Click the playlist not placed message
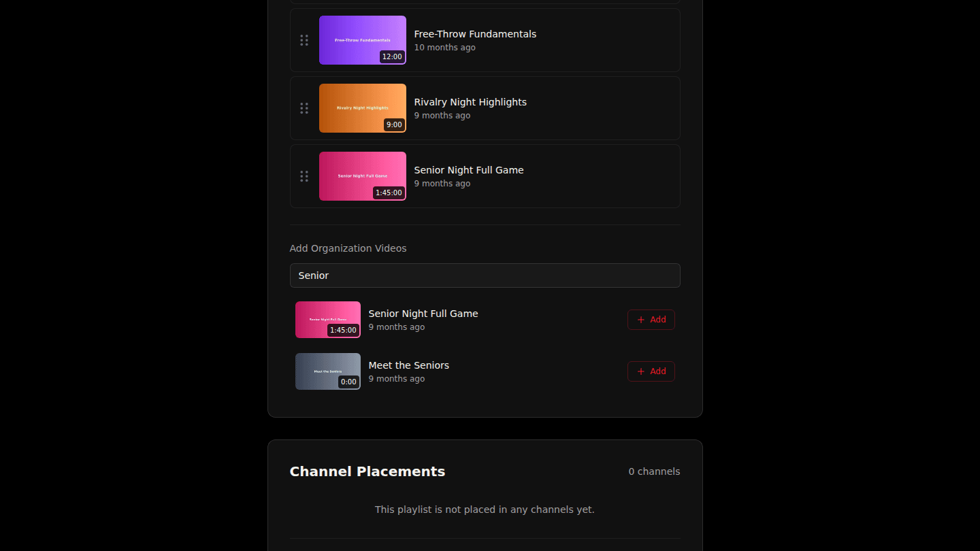 click(485, 510)
